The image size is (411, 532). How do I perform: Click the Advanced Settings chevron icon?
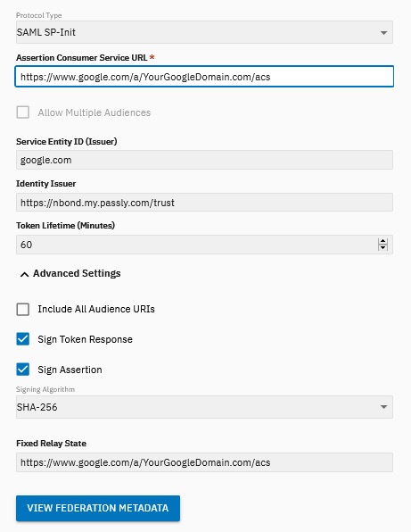click(x=24, y=274)
